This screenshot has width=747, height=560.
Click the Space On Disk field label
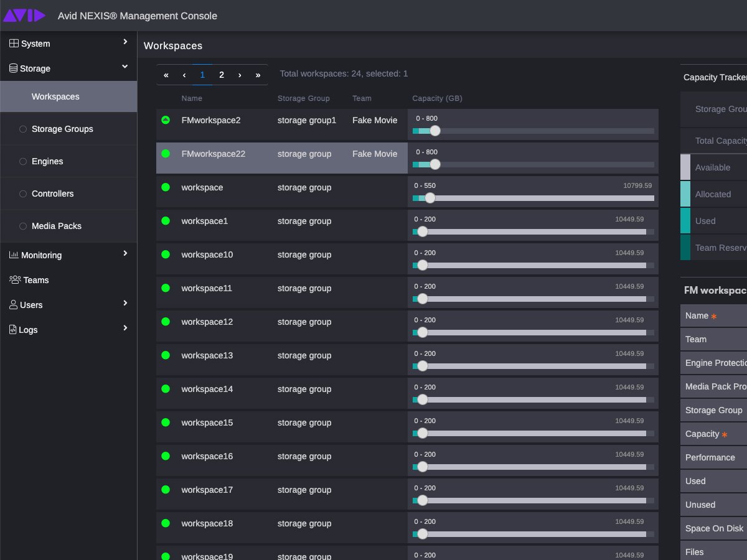click(715, 528)
